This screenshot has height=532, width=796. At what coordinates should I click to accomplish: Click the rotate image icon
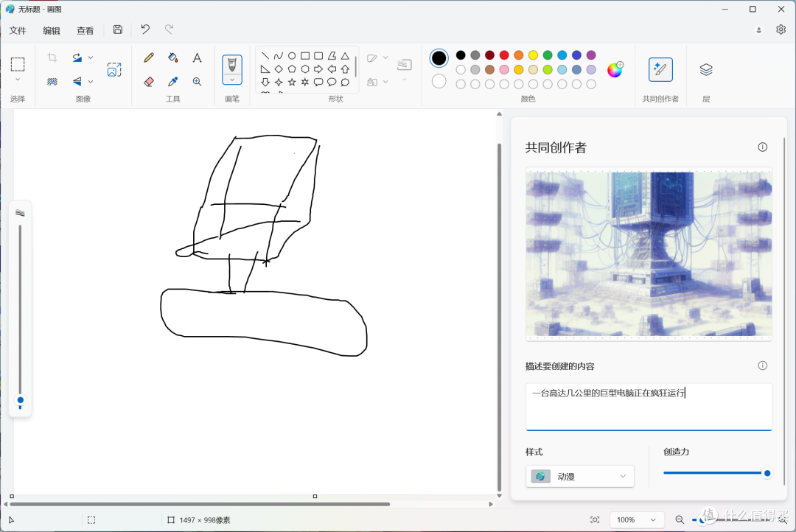pyautogui.click(x=77, y=57)
